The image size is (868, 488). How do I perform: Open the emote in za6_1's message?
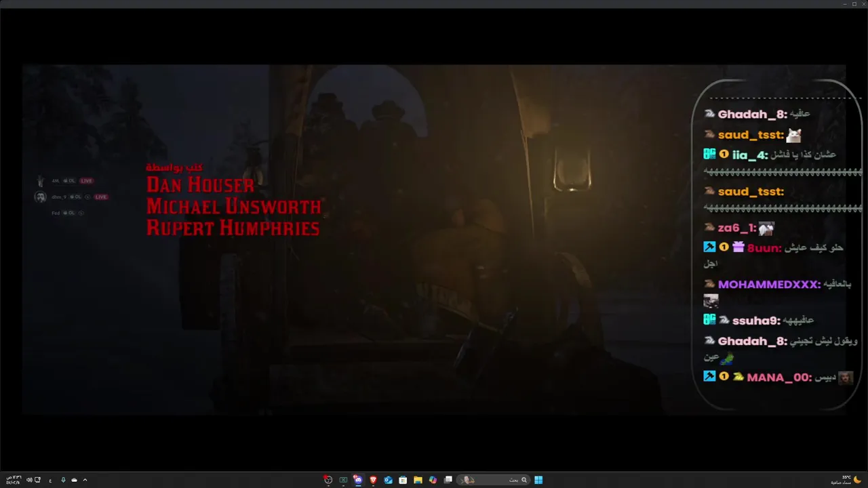pyautogui.click(x=766, y=229)
